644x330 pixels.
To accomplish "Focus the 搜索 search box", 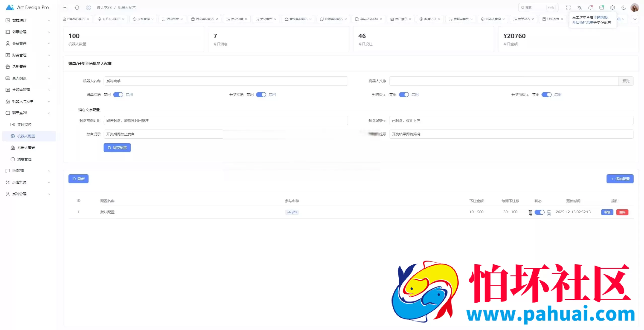I will 538,8.
